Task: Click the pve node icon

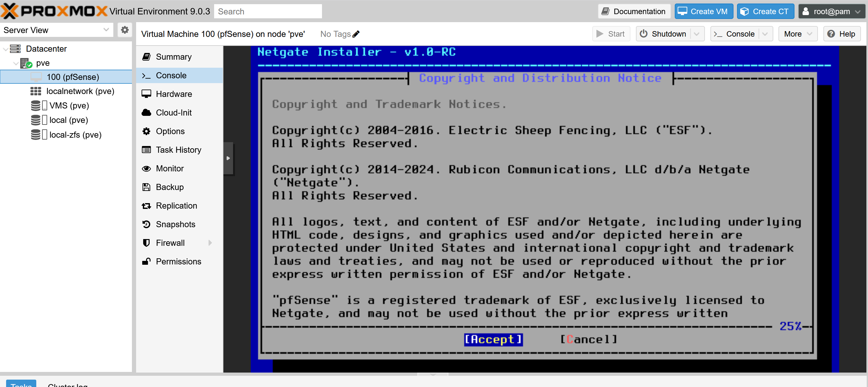Action: point(26,63)
